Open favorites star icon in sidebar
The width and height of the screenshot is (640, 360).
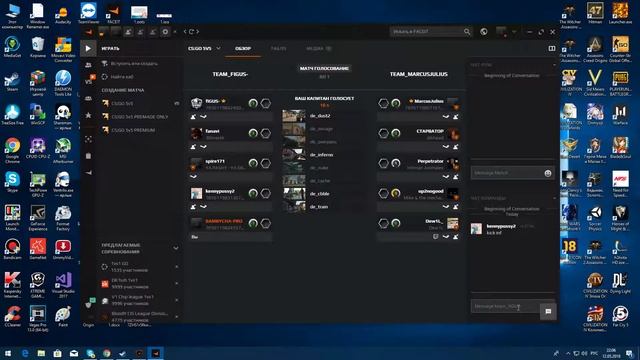coord(88,115)
